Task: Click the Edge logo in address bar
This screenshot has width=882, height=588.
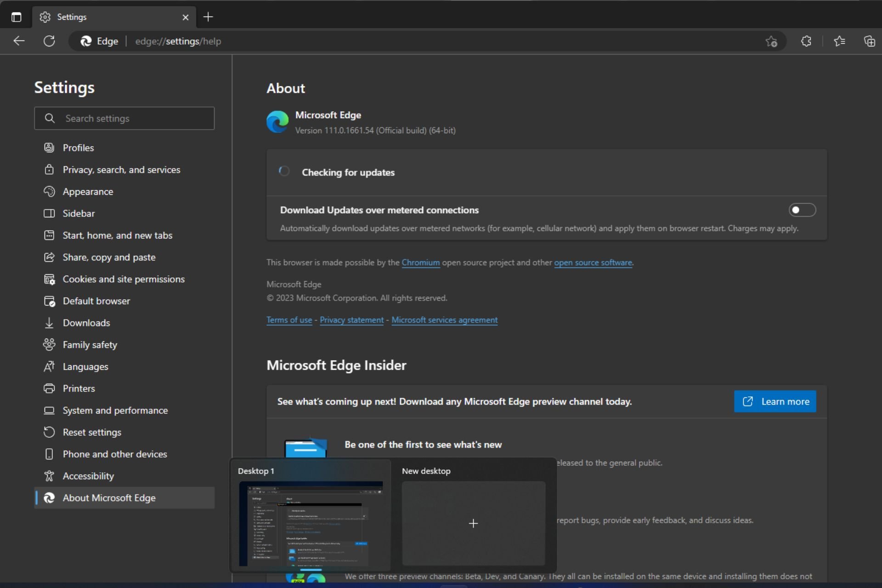Action: pyautogui.click(x=86, y=41)
